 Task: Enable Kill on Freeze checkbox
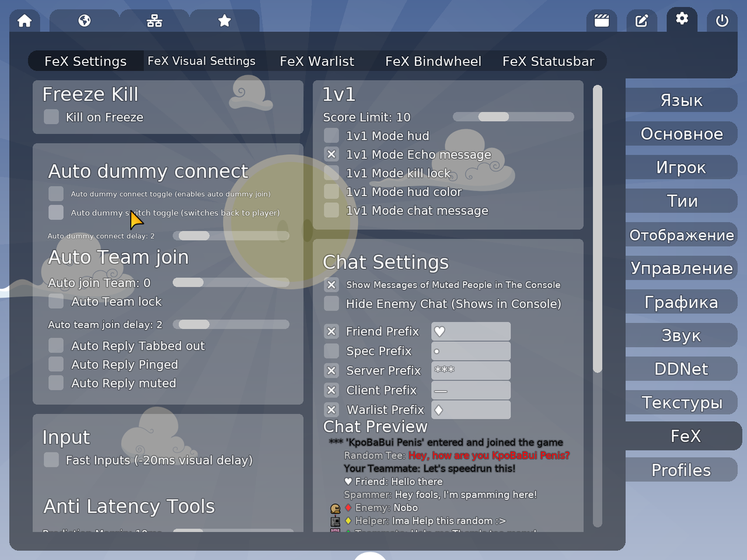pos(51,117)
